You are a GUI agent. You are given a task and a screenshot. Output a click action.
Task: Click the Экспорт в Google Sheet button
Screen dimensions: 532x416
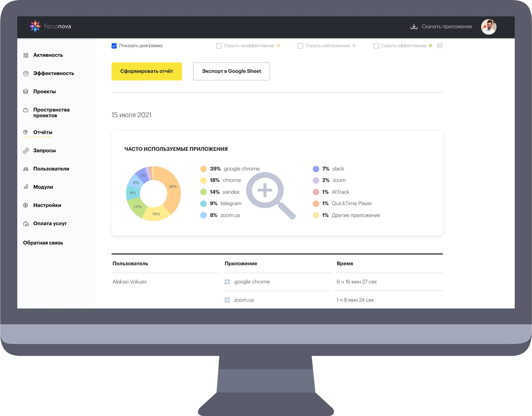(231, 71)
